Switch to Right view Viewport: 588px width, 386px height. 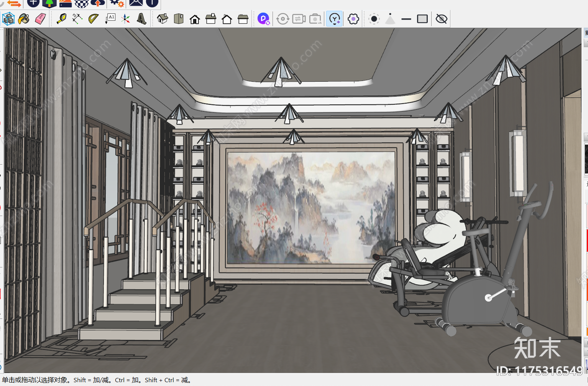[x=211, y=19]
